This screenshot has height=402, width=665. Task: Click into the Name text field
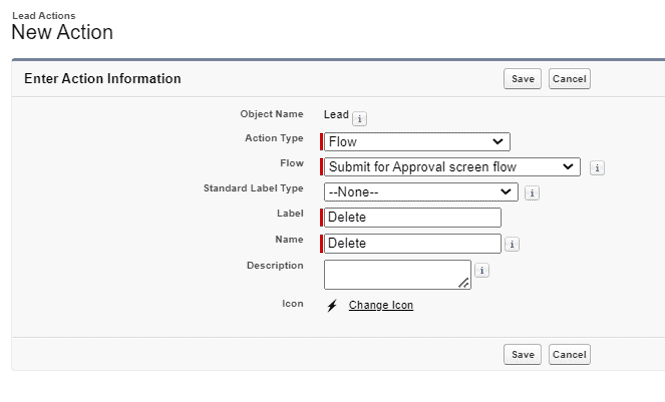click(x=413, y=243)
